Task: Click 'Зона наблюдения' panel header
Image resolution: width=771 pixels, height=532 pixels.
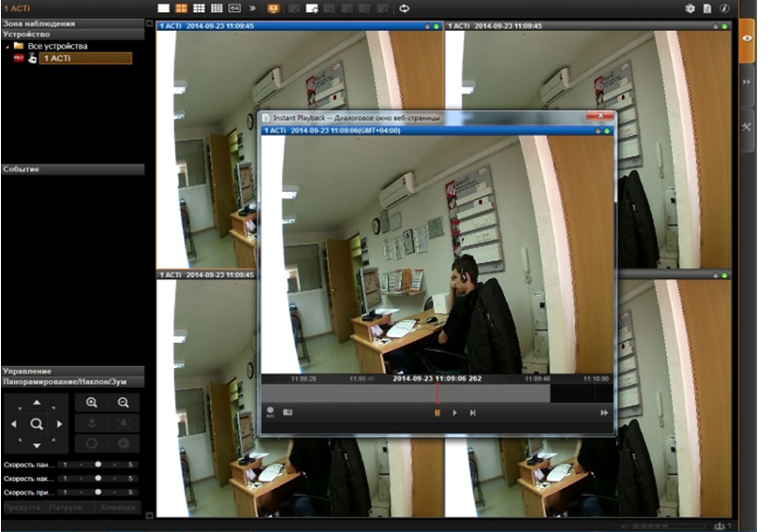Action: (x=73, y=23)
